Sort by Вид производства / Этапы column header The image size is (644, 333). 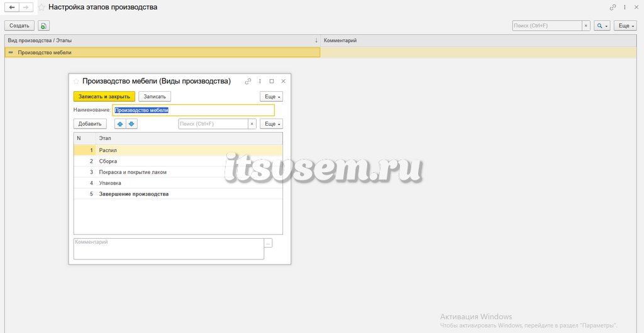[162, 41]
